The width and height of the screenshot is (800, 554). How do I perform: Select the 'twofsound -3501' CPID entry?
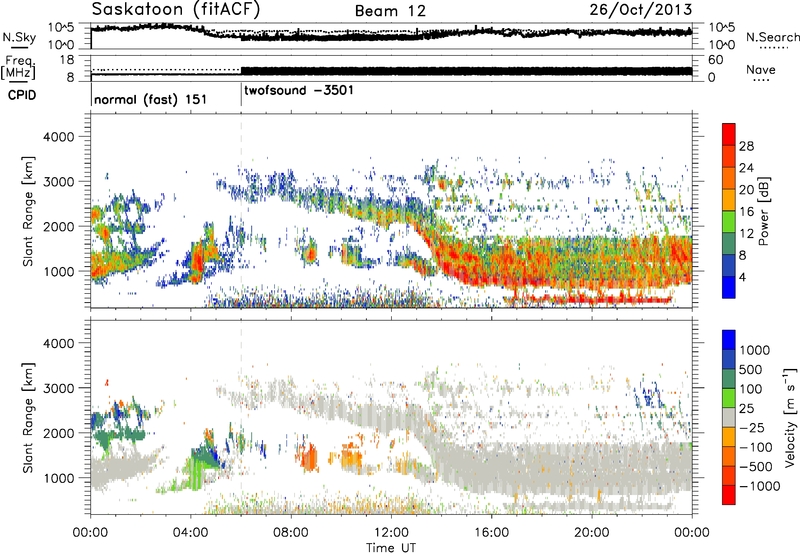[x=298, y=91]
